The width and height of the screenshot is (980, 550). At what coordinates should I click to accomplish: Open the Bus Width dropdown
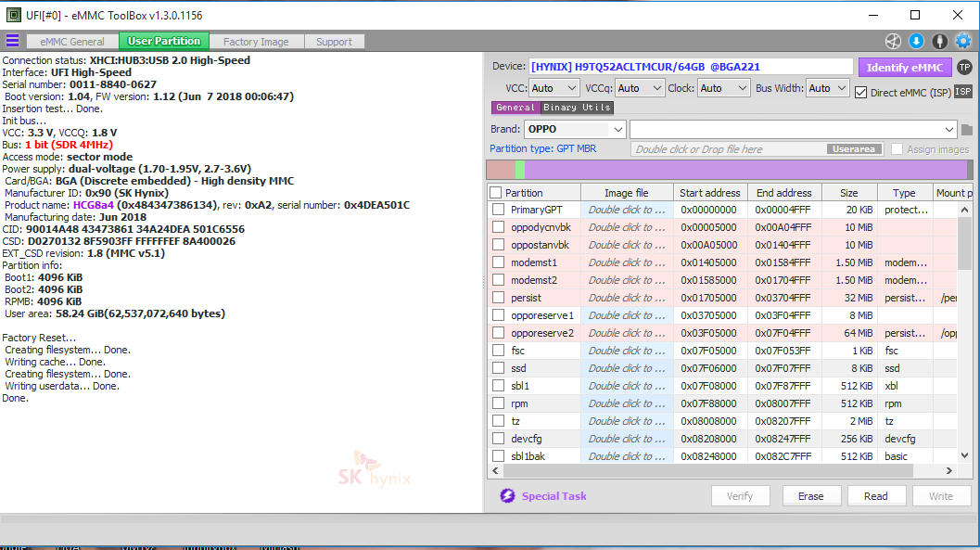pos(827,88)
